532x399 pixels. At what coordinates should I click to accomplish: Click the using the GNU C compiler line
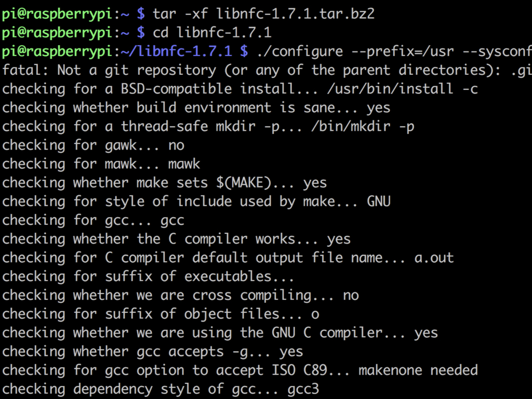click(220, 333)
